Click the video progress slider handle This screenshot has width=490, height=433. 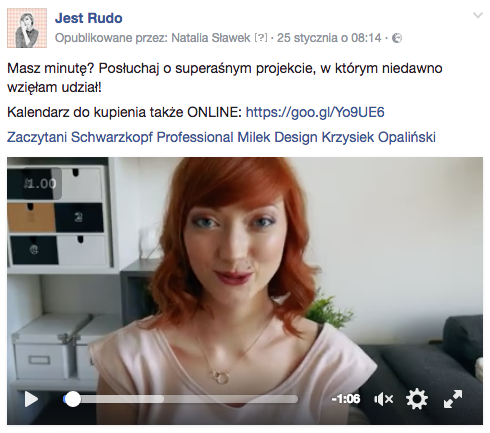(72, 399)
